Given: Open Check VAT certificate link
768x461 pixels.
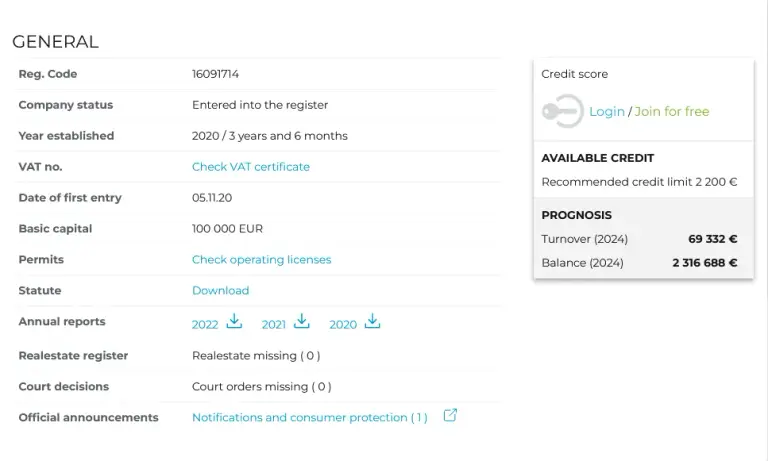Looking at the screenshot, I should point(251,167).
